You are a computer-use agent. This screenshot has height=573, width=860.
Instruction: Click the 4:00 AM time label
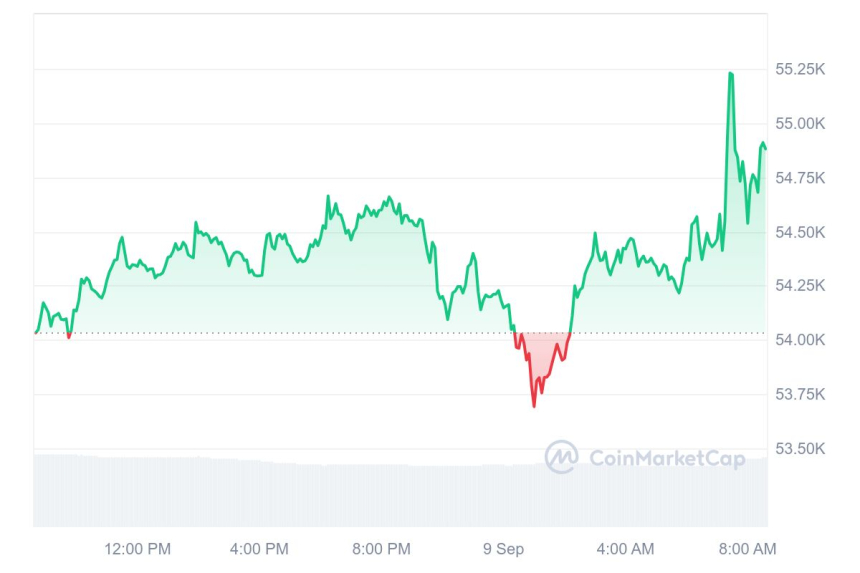click(625, 548)
